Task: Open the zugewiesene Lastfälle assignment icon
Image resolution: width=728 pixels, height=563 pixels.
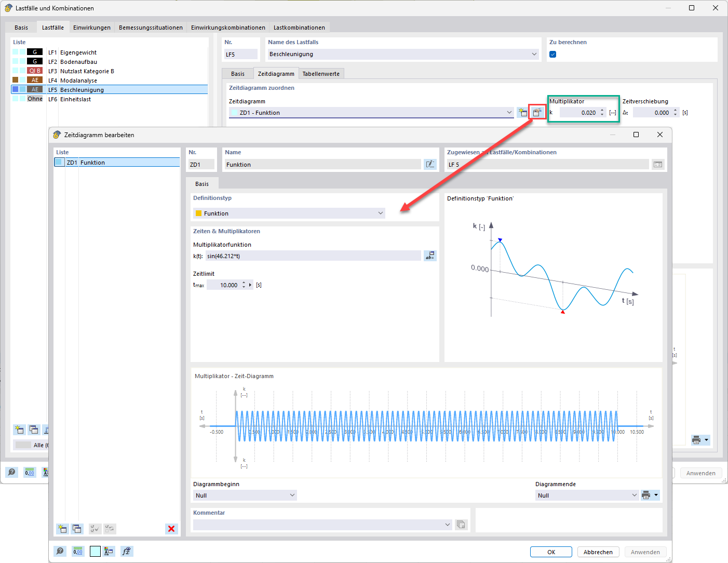Action: [x=658, y=164]
